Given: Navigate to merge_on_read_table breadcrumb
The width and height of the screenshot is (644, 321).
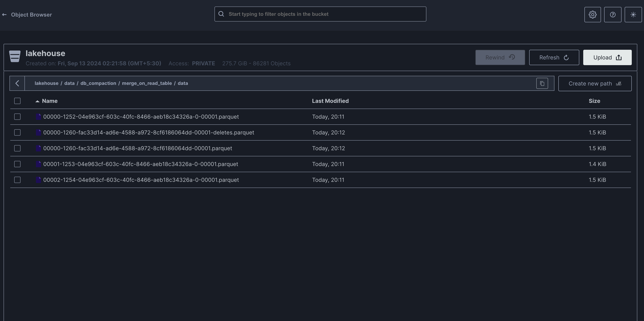Looking at the screenshot, I should coord(147,83).
